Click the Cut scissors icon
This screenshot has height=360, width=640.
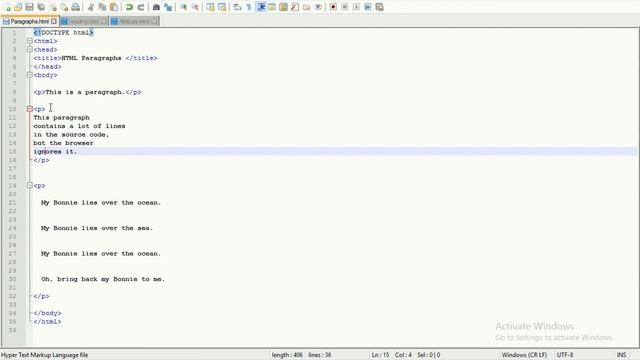coord(91,7)
